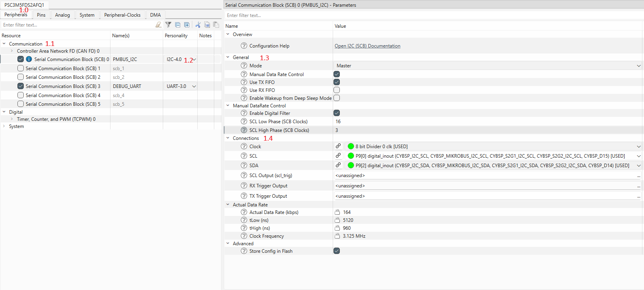Click the link icon in Clock row

338,146
